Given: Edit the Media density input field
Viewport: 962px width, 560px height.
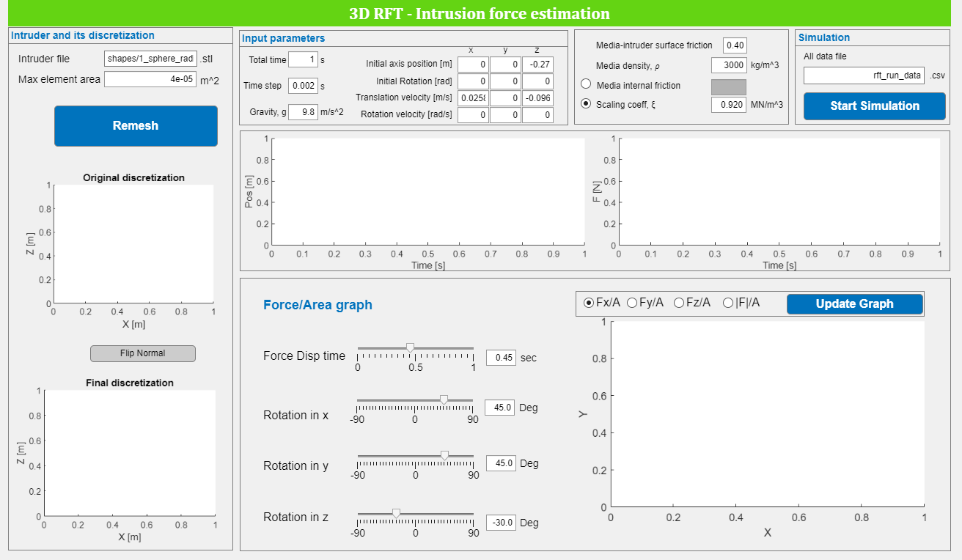Looking at the screenshot, I should click(x=729, y=65).
